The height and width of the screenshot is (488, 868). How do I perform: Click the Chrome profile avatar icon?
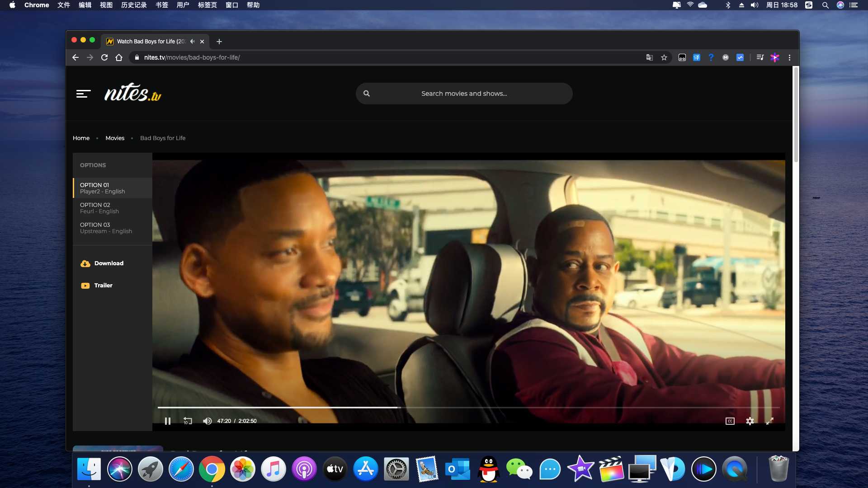click(775, 57)
